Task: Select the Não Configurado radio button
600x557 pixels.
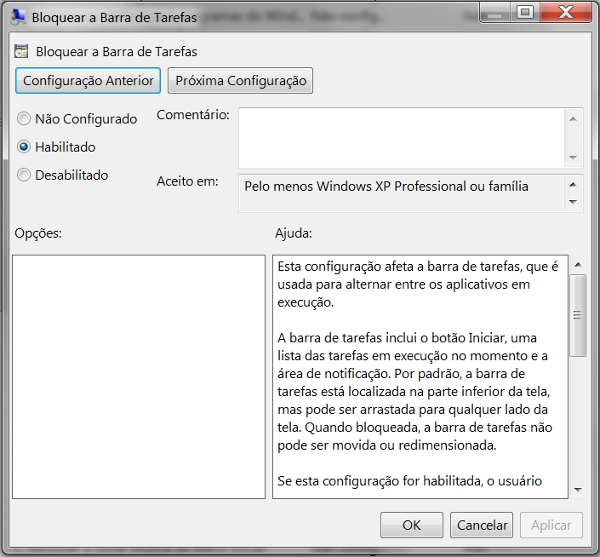Action: pyautogui.click(x=24, y=119)
